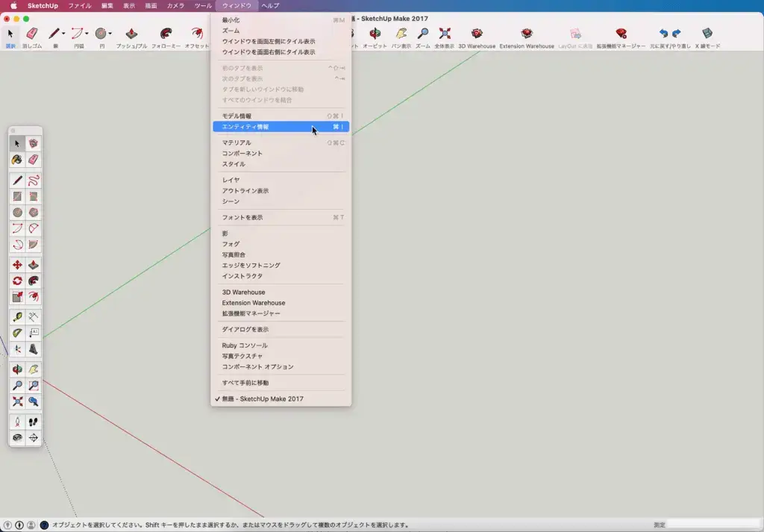This screenshot has width=764, height=532.
Task: Select the 3D Text tool in left palette
Action: click(x=33, y=349)
